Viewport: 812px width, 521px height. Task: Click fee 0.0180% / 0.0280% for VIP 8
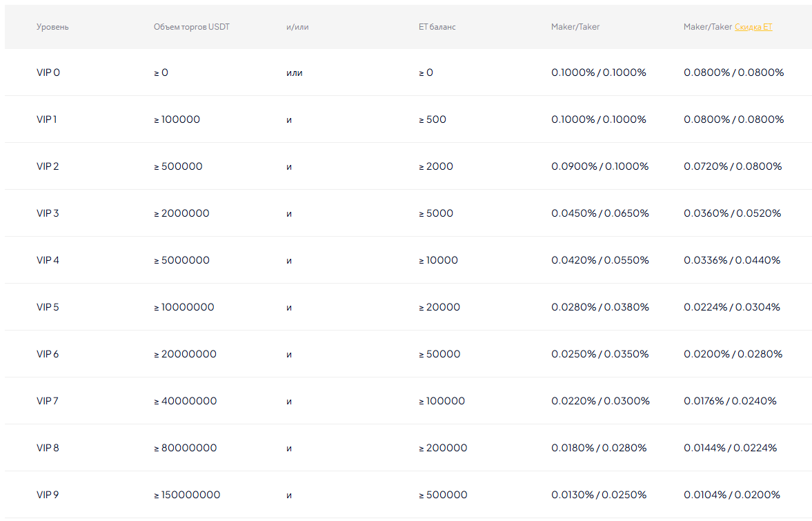(599, 448)
